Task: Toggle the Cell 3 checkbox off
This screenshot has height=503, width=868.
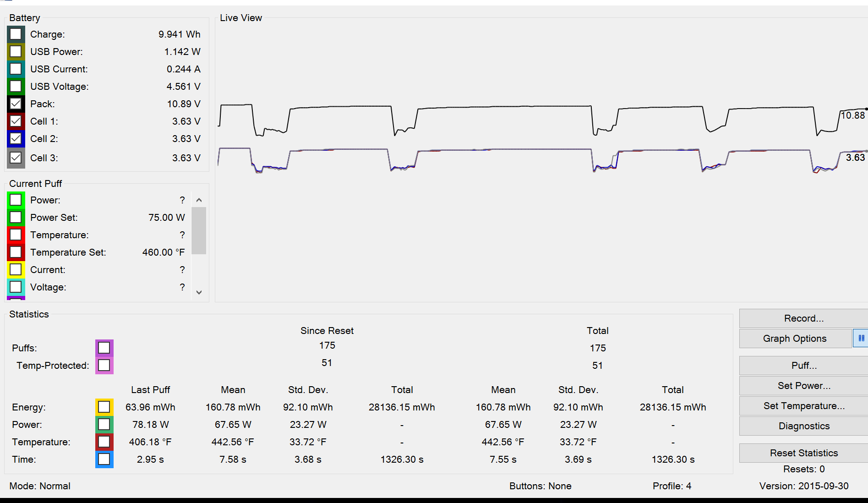Action: point(16,158)
